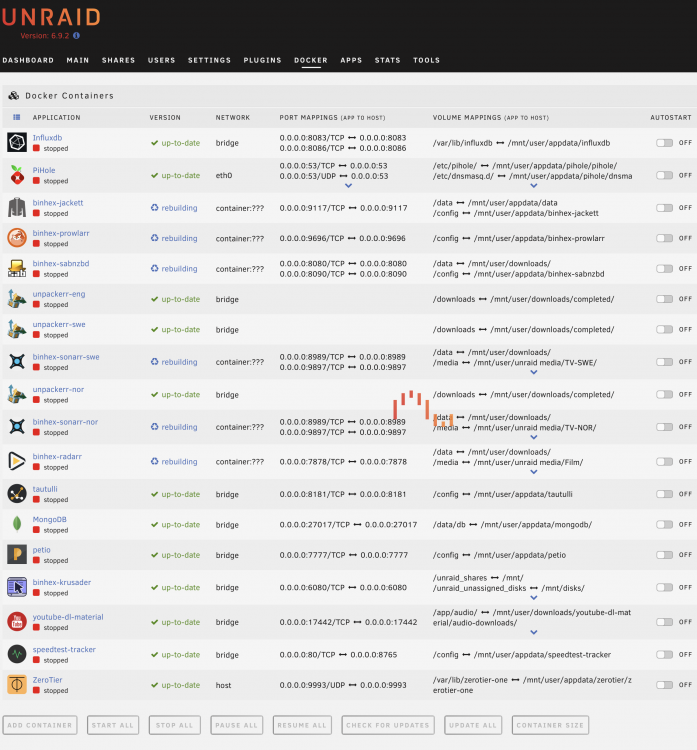Click the Container Size button
The width and height of the screenshot is (697, 750).
(x=550, y=725)
